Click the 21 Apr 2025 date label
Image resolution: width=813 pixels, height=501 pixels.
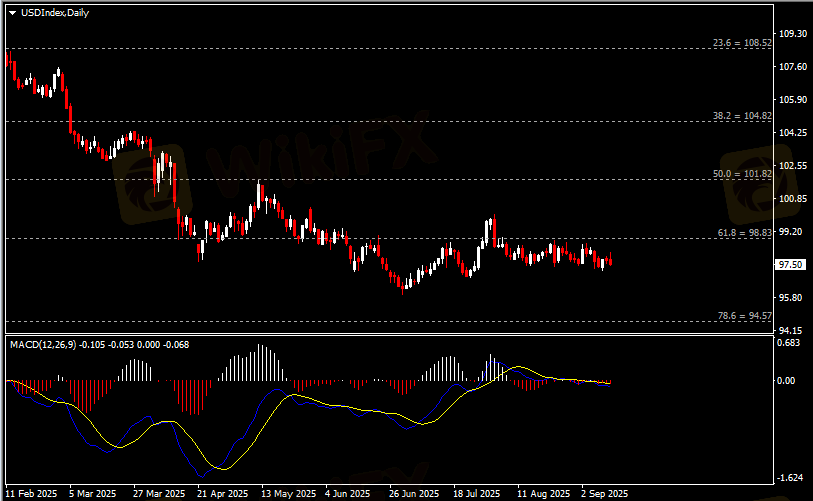[223, 494]
